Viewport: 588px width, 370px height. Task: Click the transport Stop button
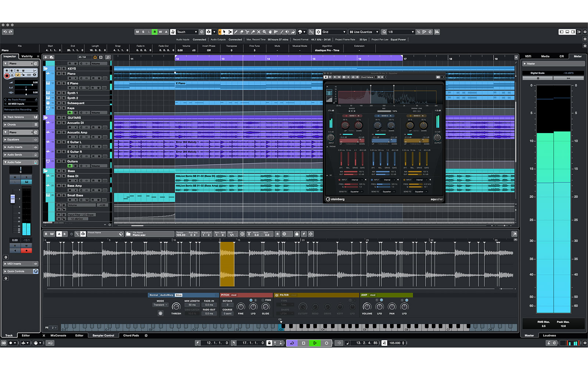(304, 343)
